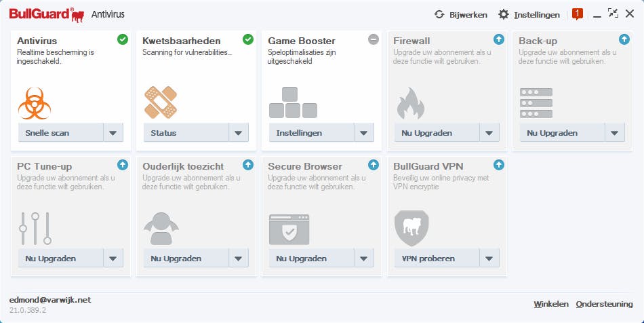Click the Firewall flame icon

pos(410,103)
